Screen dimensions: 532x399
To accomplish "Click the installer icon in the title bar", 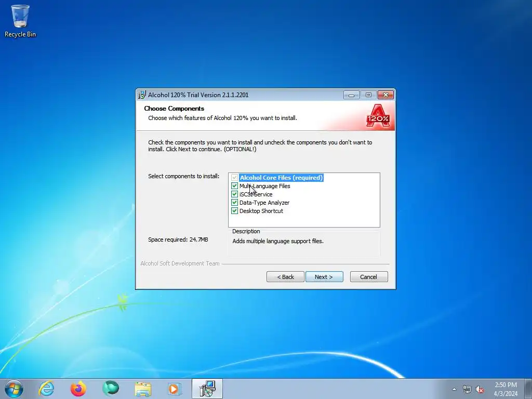I will 142,95.
